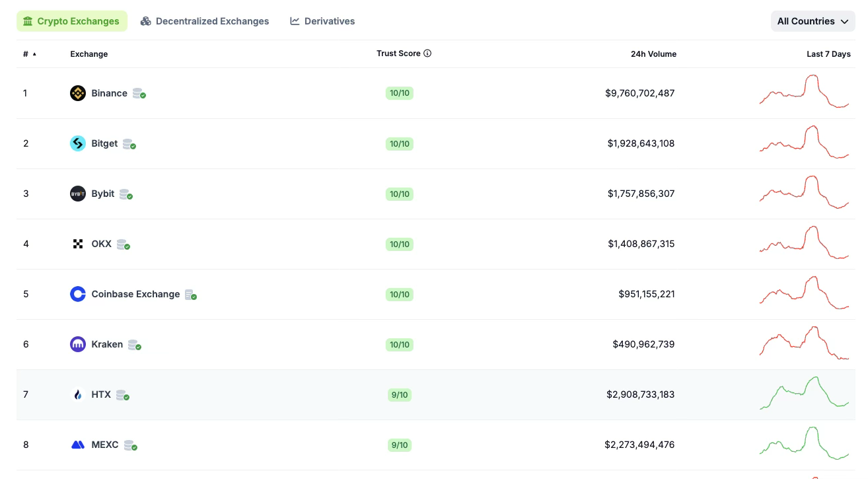
Task: Click the Binance logo icon
Action: point(78,93)
